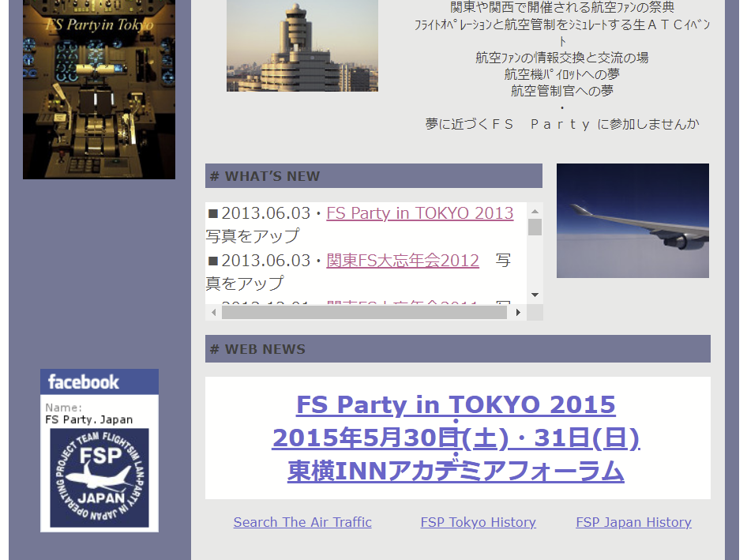
Task: Open the Search The Air Traffic link
Action: 302,522
